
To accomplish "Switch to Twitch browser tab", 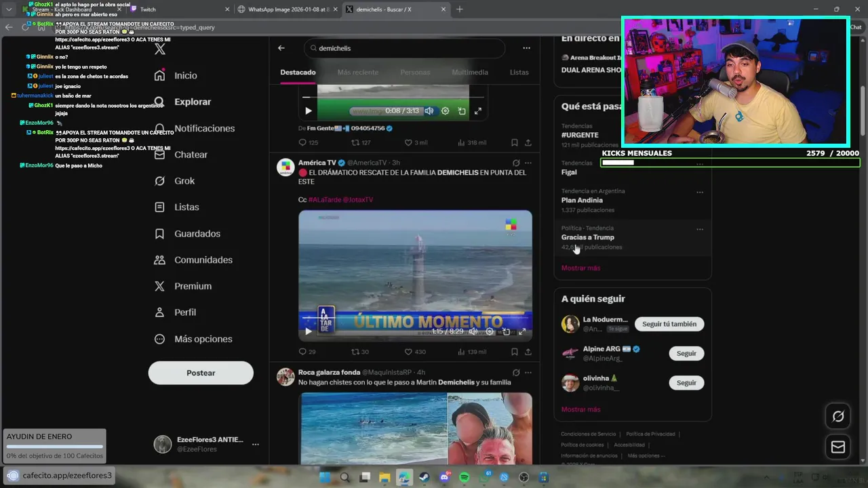I will point(180,9).
